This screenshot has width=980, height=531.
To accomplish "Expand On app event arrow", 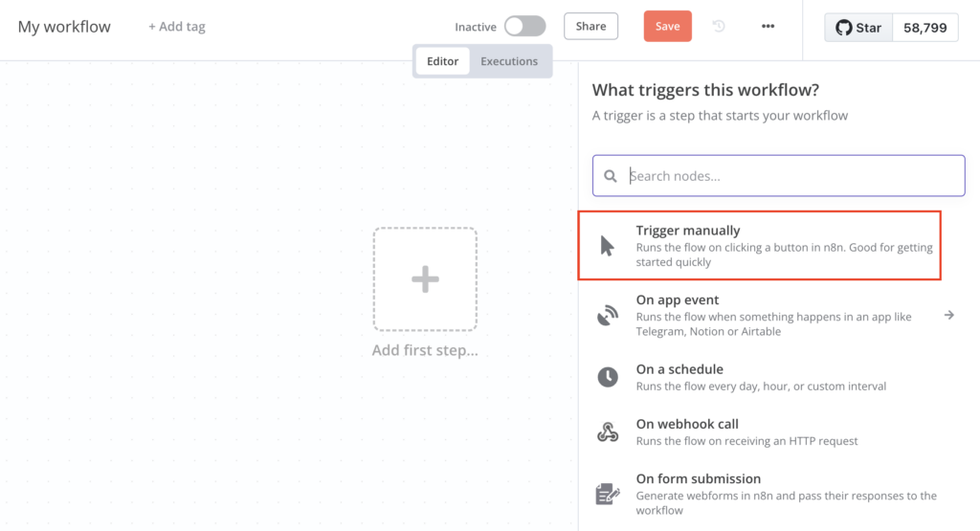I will point(948,315).
